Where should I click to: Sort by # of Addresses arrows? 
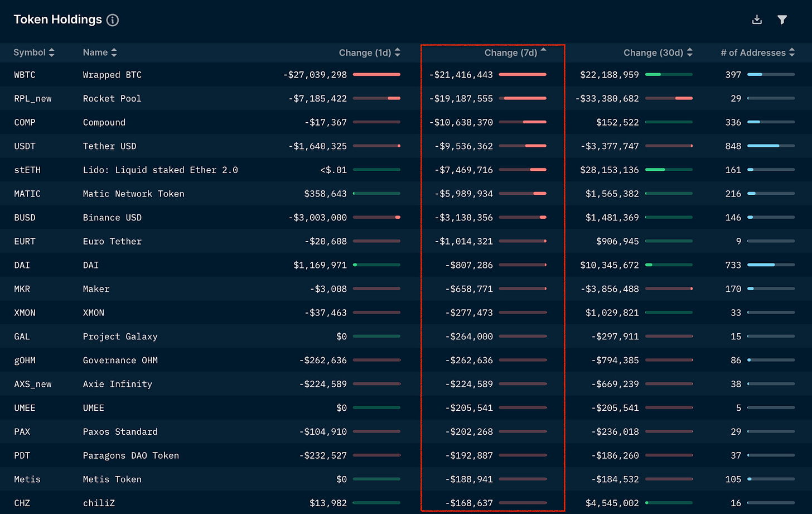(792, 52)
